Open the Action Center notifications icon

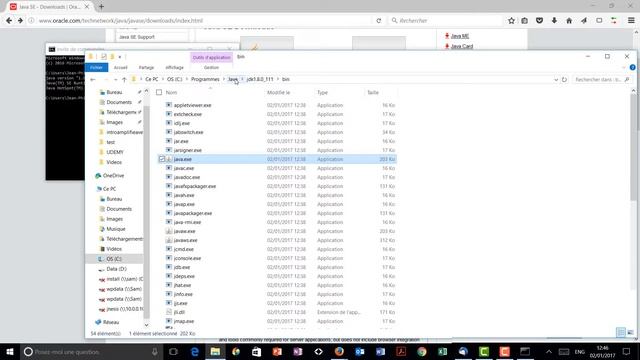click(626, 351)
